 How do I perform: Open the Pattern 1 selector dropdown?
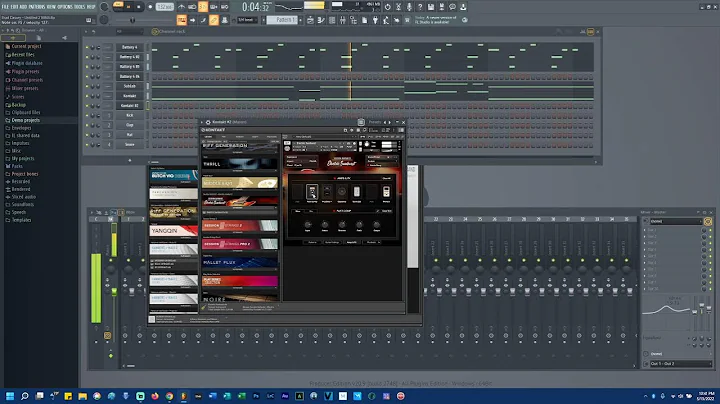coord(281,20)
